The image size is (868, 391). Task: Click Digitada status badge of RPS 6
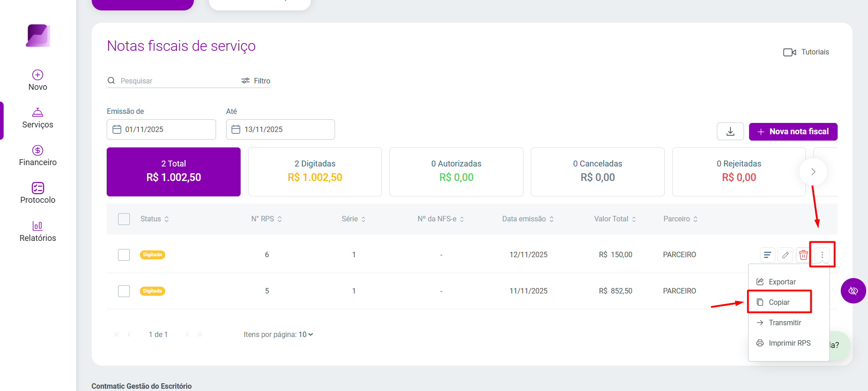[x=153, y=255]
